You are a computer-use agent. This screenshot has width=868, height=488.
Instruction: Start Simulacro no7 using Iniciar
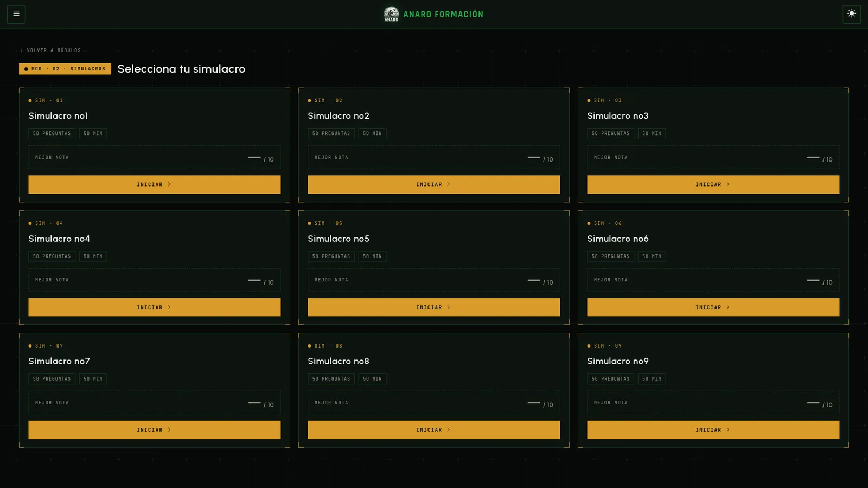pyautogui.click(x=155, y=430)
